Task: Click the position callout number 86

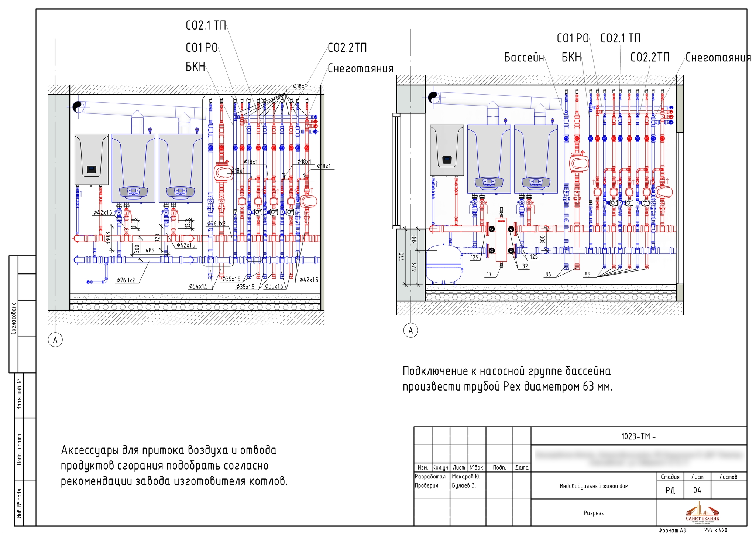Action: 548,274
